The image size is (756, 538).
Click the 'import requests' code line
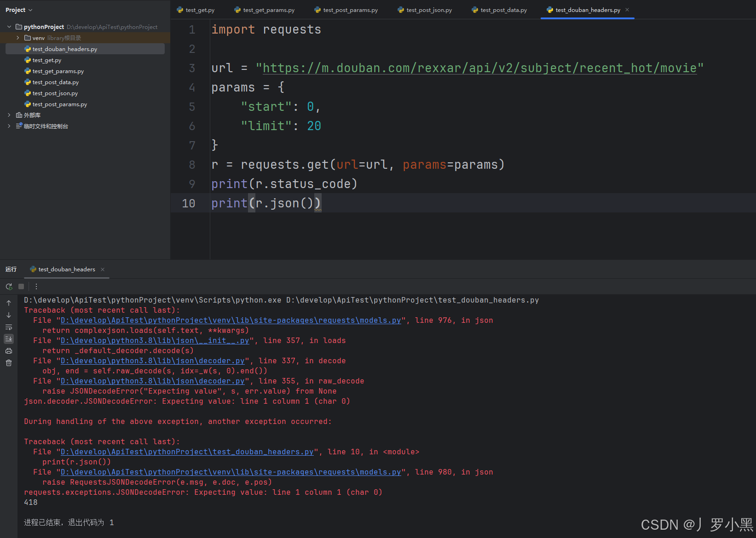click(266, 29)
